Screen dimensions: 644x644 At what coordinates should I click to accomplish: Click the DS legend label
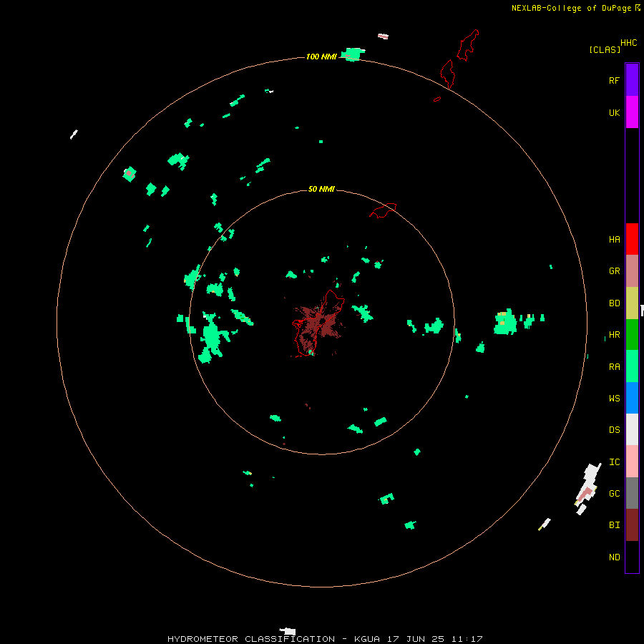[614, 430]
